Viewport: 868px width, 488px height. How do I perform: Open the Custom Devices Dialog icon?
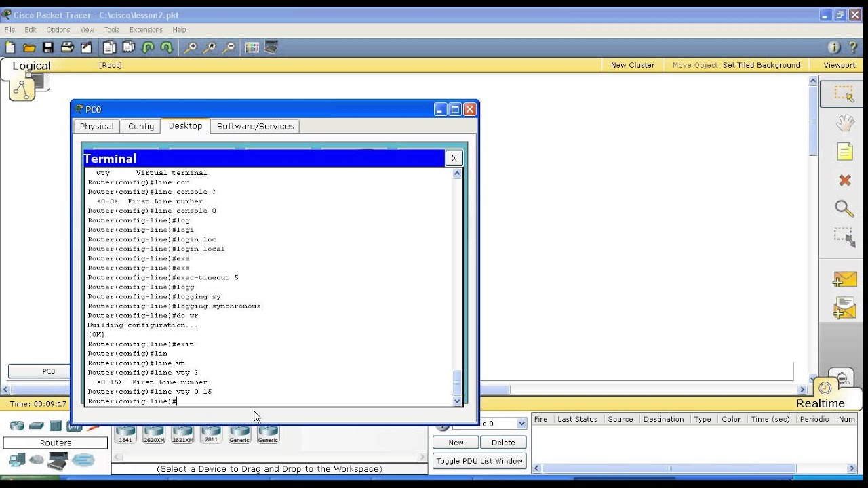(271, 47)
